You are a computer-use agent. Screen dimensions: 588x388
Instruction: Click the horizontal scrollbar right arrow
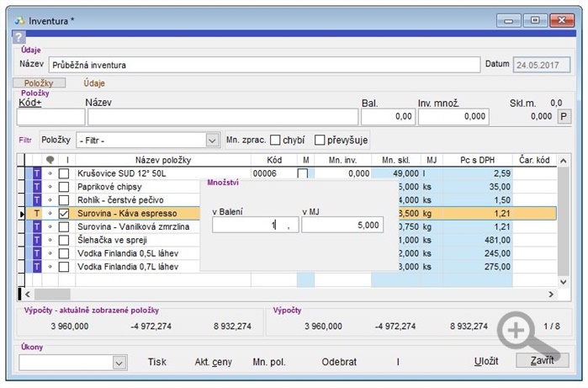tap(551, 295)
